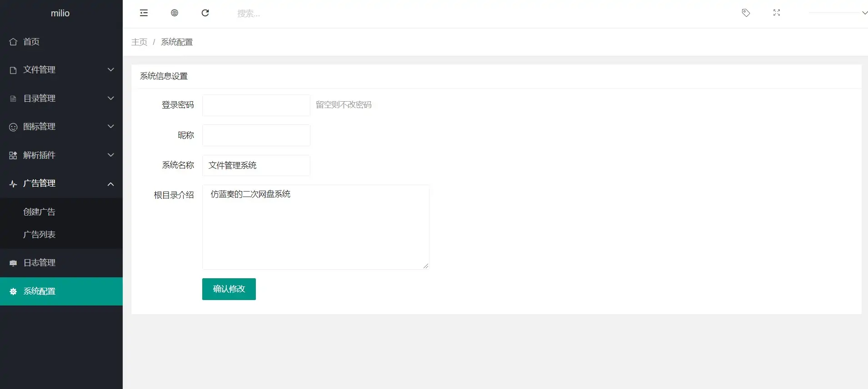This screenshot has height=389, width=868.
Task: Toggle fullscreen with the expand icon
Action: 777,13
